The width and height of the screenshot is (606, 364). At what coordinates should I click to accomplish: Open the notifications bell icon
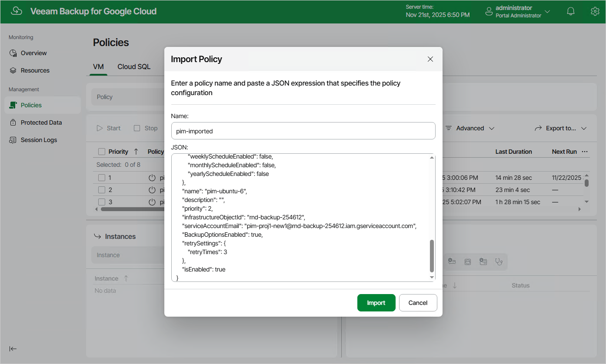pos(571,12)
